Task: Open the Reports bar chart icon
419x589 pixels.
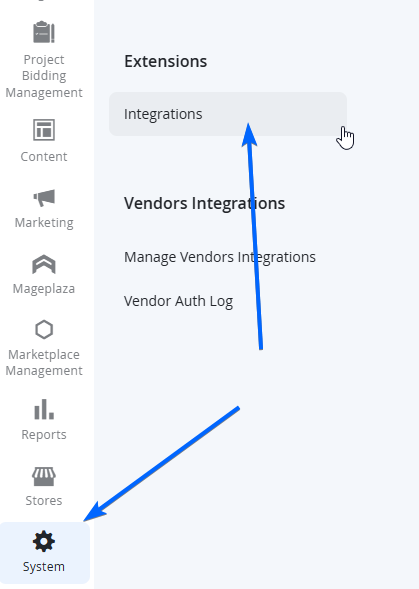Action: (x=44, y=409)
